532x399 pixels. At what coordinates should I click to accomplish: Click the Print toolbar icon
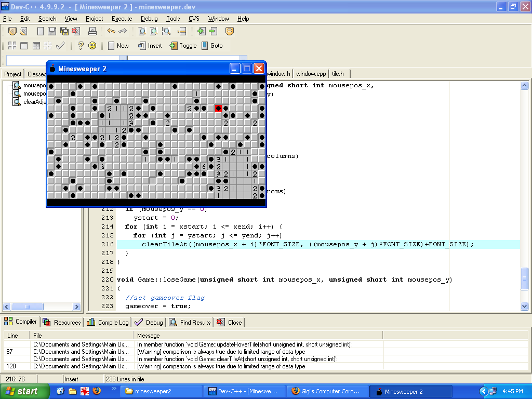point(92,32)
